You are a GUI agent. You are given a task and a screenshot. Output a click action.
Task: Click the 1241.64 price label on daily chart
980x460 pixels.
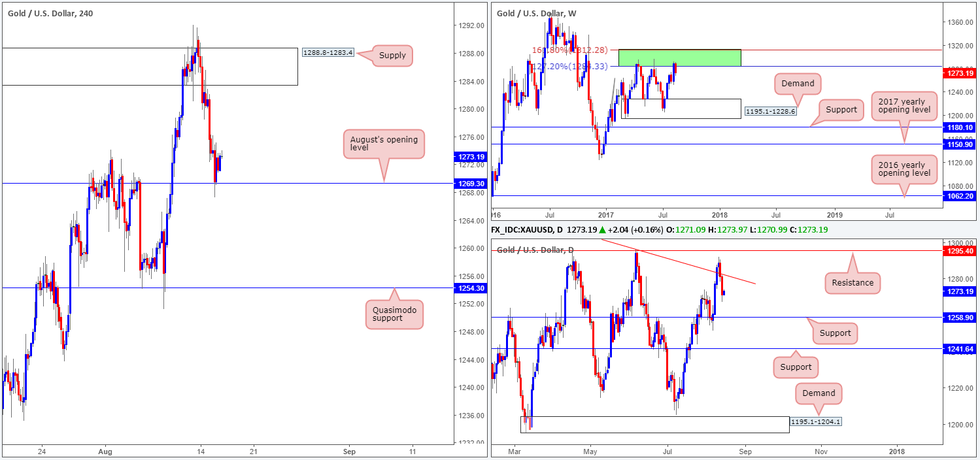(960, 348)
